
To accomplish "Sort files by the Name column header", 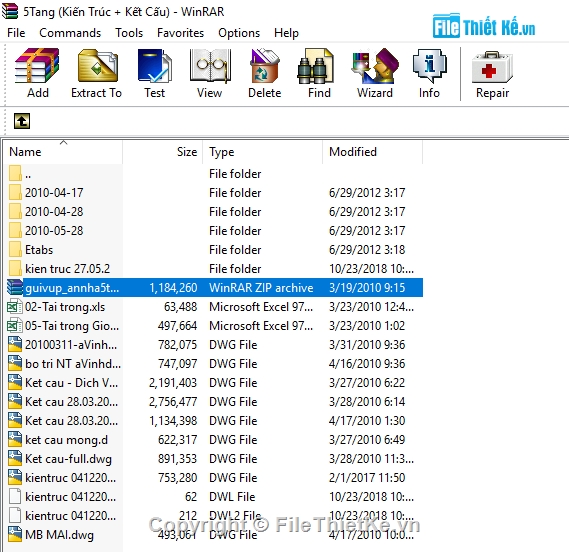I will tap(63, 152).
